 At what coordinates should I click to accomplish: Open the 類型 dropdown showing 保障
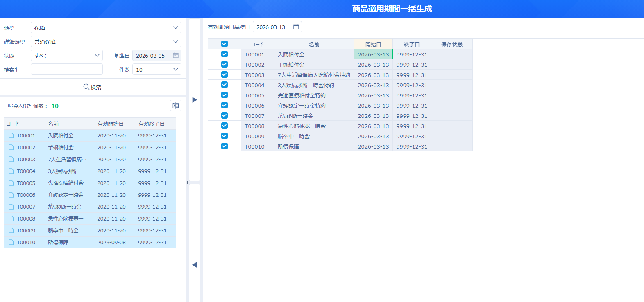(x=106, y=28)
